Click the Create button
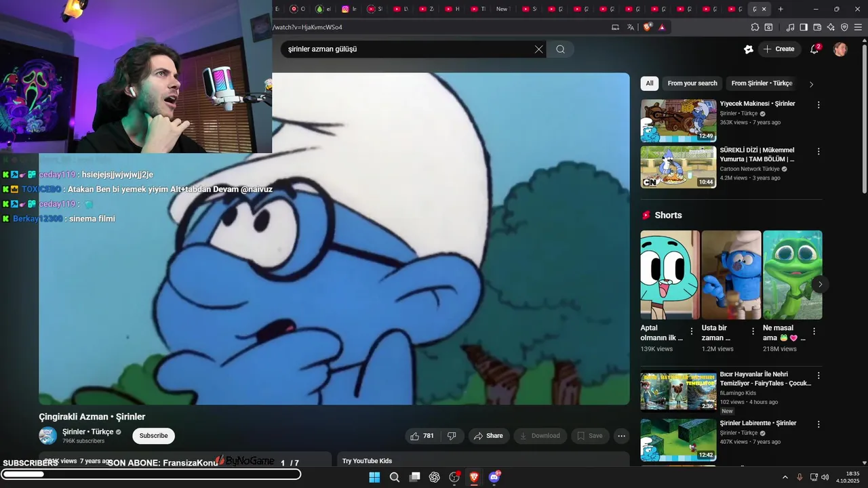Viewport: 868px width, 488px height. [778, 49]
